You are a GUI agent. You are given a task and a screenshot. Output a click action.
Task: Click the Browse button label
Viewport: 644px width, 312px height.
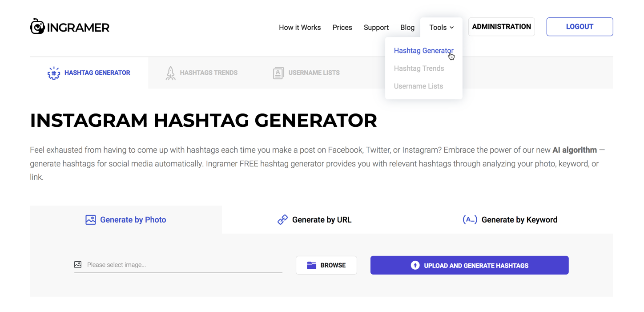(333, 265)
